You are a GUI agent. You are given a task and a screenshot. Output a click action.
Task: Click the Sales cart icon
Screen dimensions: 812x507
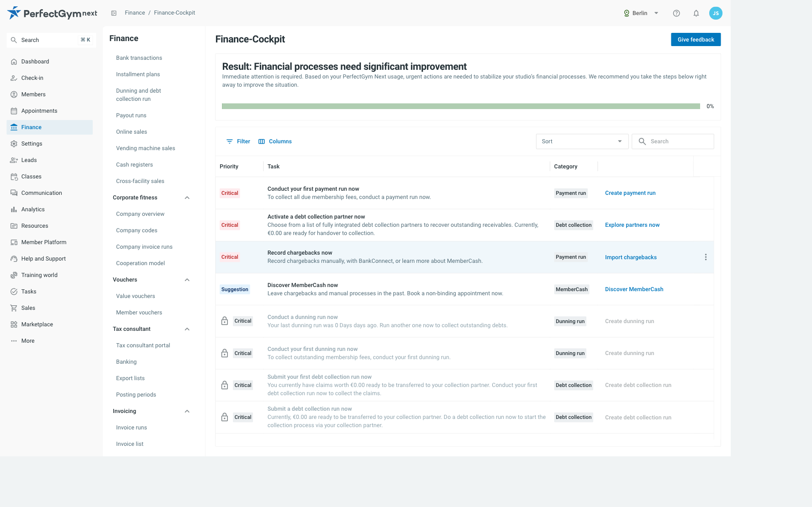tap(14, 308)
